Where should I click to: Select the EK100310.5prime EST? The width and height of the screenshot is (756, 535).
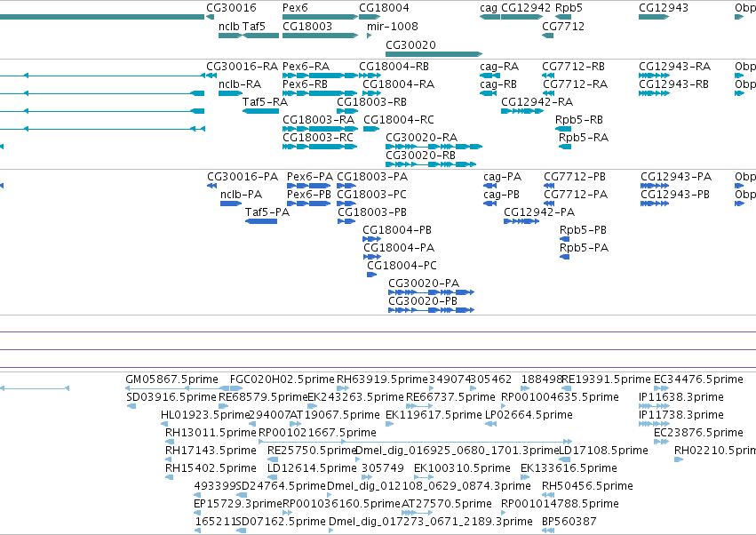pos(424,477)
